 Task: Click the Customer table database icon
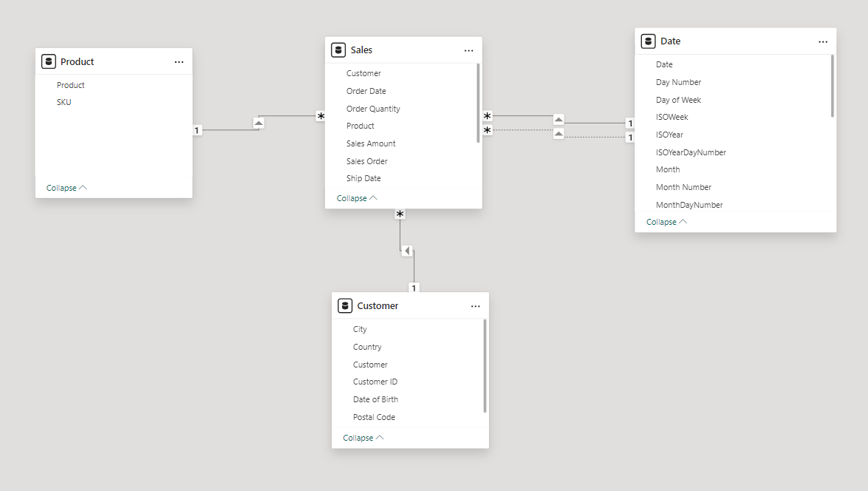pyautogui.click(x=345, y=306)
